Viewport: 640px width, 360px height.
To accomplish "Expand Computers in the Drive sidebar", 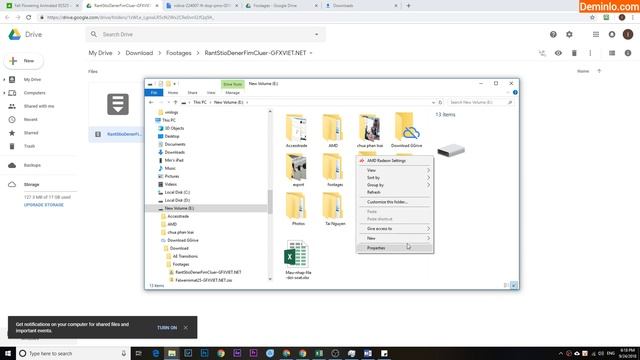I will [4, 93].
